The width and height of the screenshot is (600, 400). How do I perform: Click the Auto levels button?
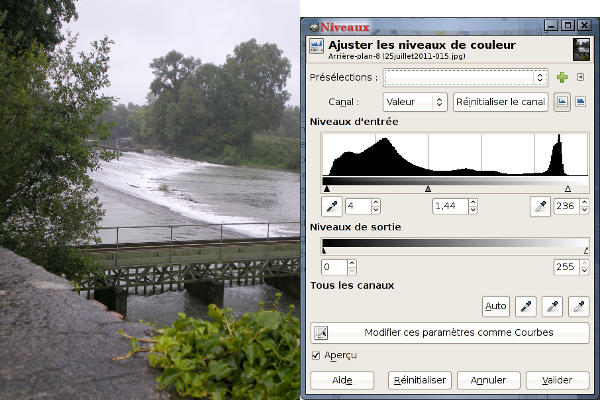pyautogui.click(x=495, y=306)
